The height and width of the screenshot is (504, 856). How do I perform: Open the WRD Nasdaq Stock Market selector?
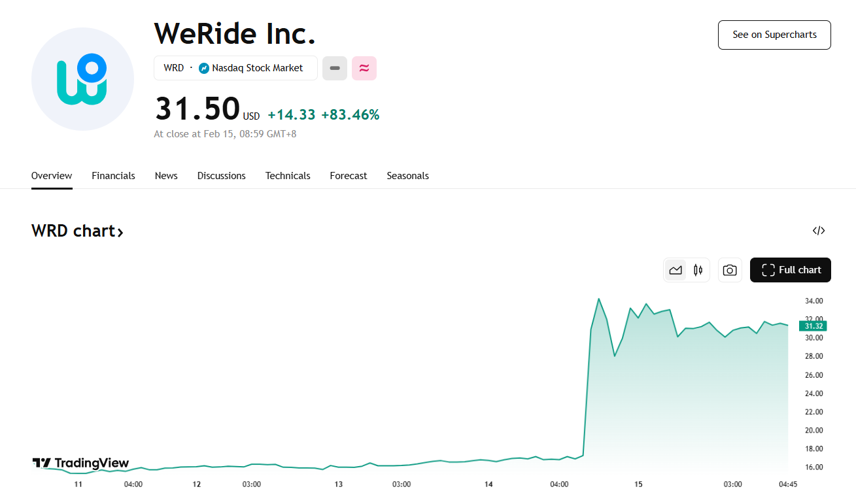click(235, 68)
